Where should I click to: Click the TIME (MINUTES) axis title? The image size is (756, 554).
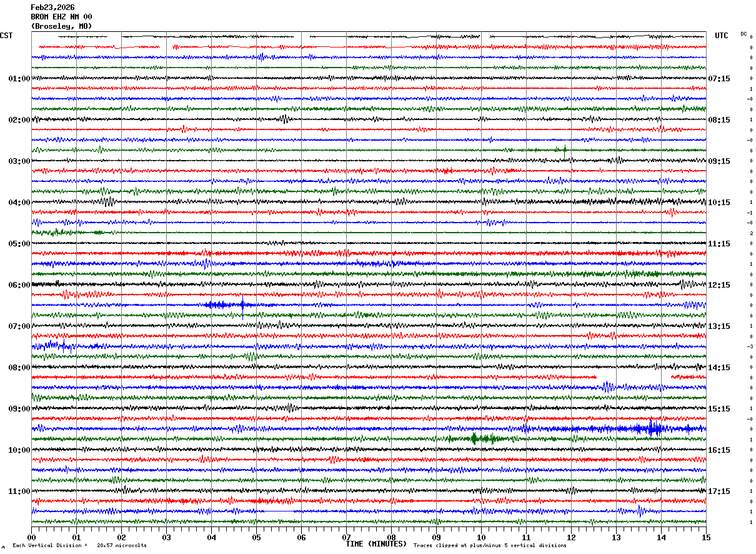click(376, 544)
